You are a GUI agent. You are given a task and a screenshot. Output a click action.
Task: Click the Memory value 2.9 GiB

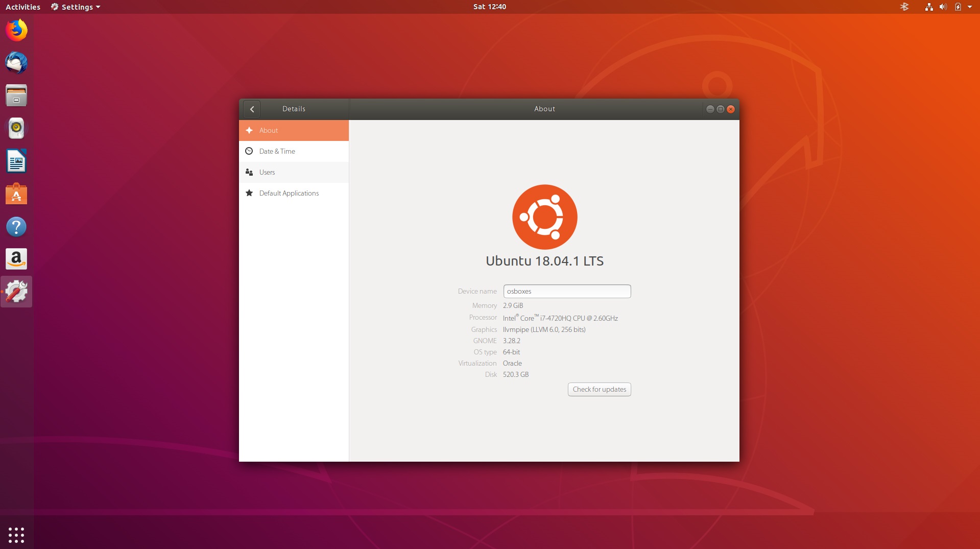(513, 305)
